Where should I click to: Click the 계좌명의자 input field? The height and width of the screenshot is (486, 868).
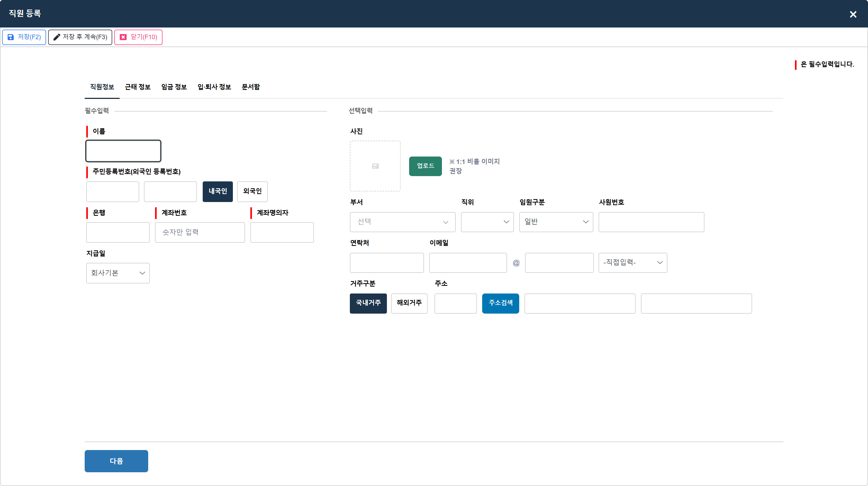282,232
